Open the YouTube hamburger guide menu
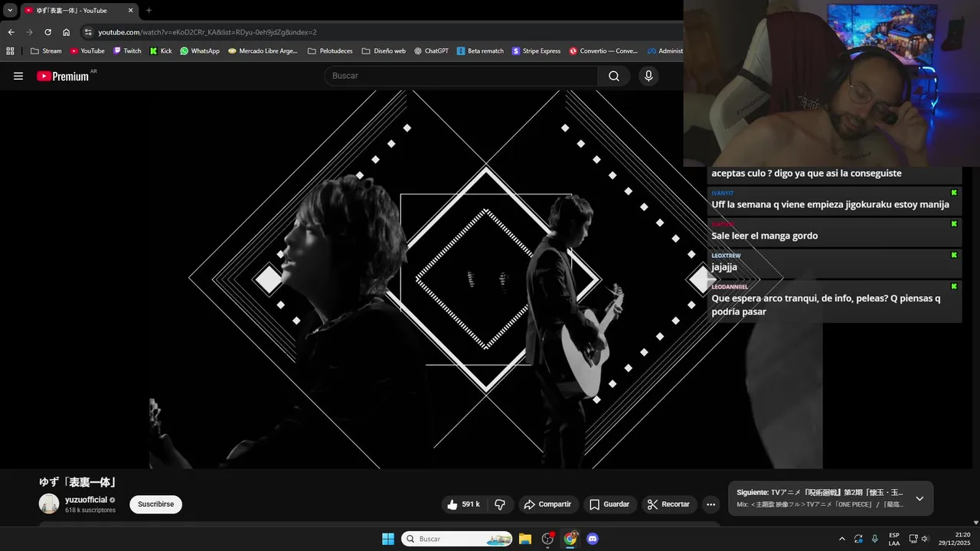This screenshot has width=980, height=551. [18, 76]
